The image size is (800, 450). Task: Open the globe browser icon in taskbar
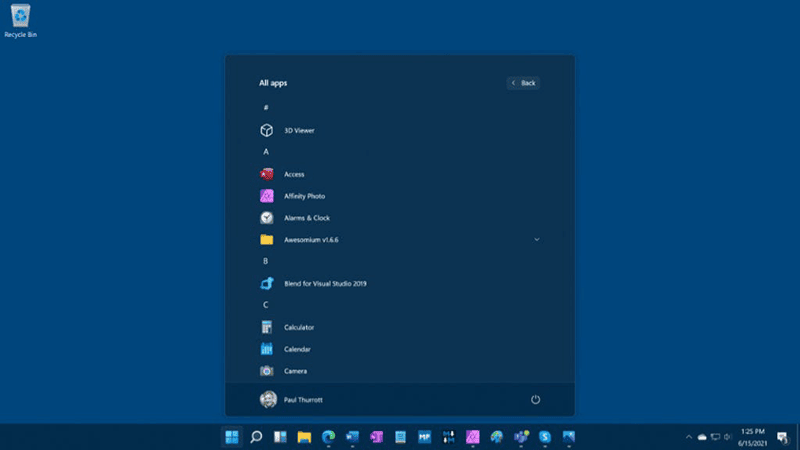point(496,437)
